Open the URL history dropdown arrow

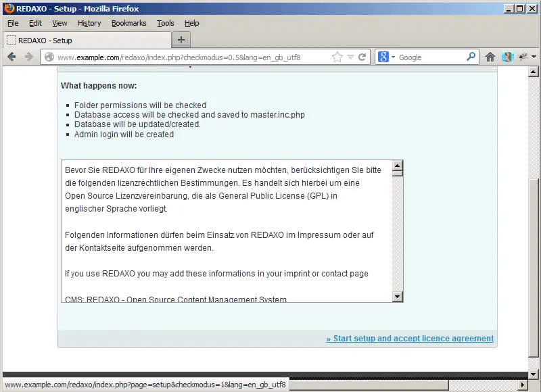[x=350, y=57]
